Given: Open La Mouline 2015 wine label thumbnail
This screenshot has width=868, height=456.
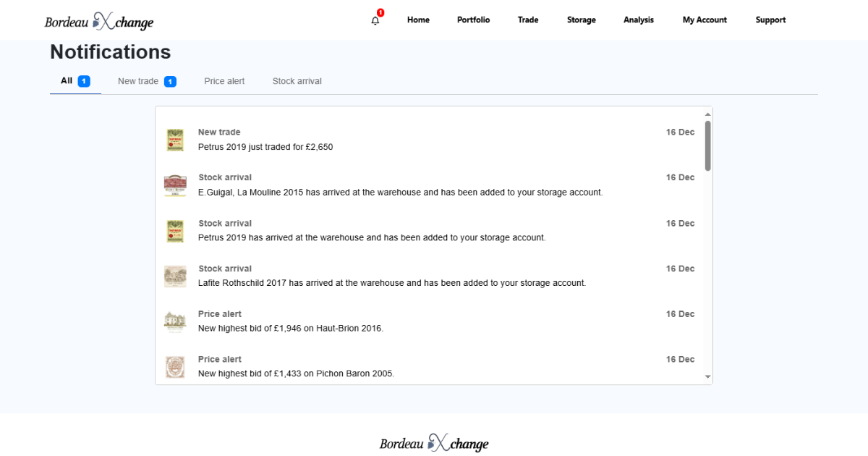Looking at the screenshot, I should (x=175, y=185).
